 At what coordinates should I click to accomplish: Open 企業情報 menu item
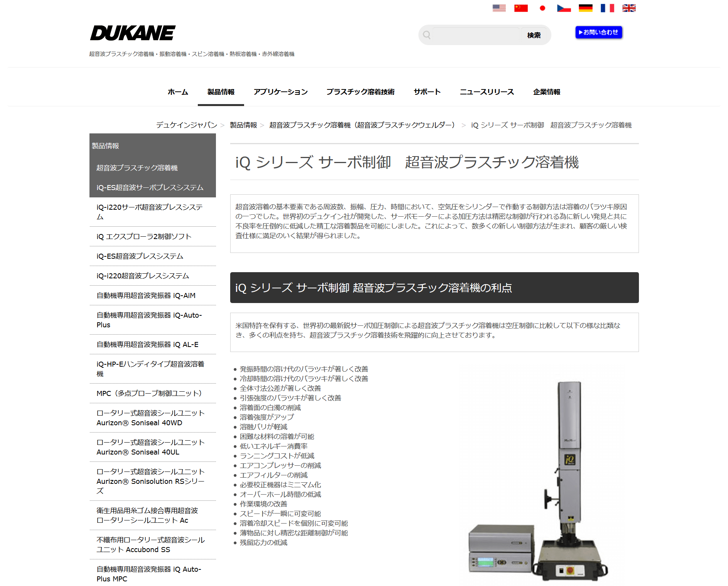point(546,92)
